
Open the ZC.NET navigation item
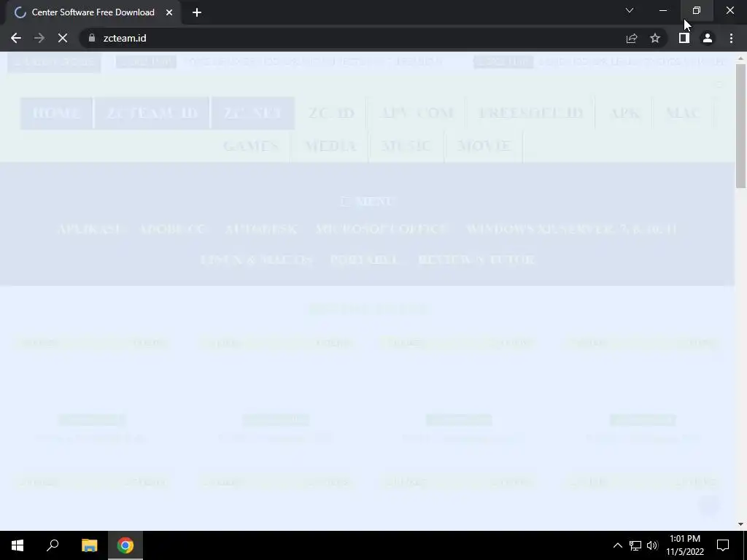click(253, 113)
